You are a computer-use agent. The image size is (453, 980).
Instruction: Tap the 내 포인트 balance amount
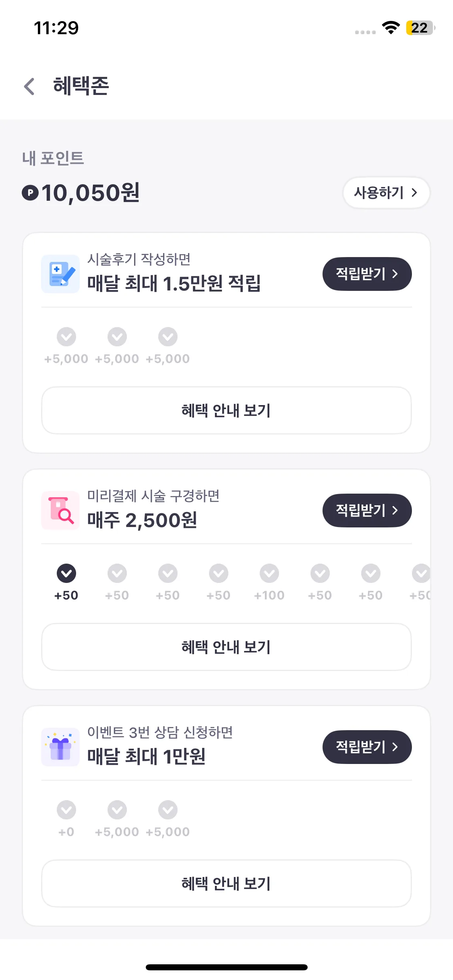click(91, 193)
